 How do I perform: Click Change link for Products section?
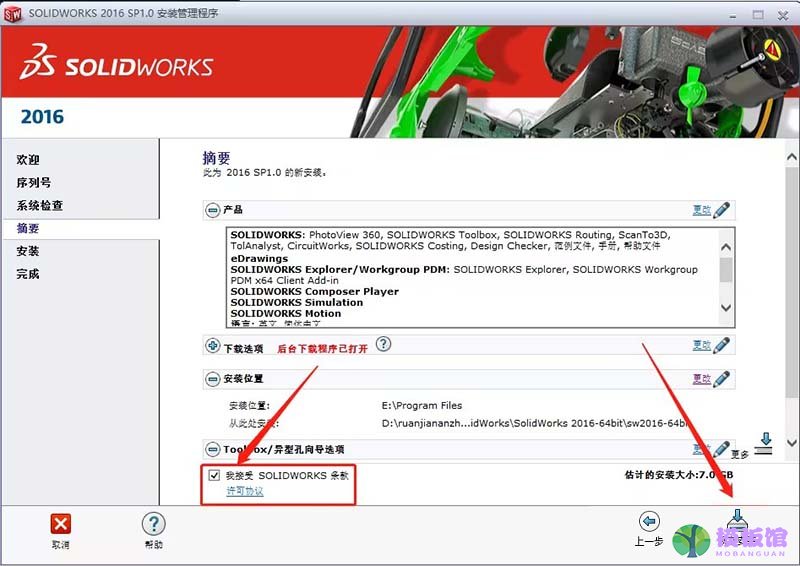click(x=702, y=210)
